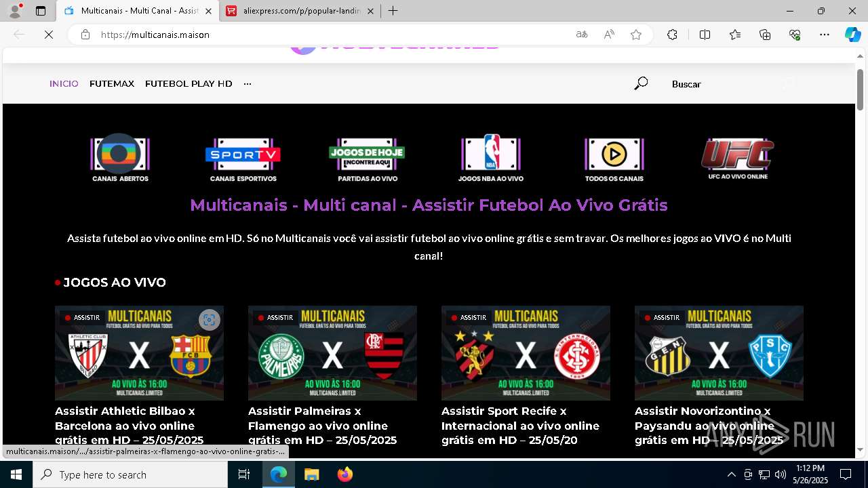Open Windows Start menu
Viewport: 868px width, 488px height.
tap(16, 474)
